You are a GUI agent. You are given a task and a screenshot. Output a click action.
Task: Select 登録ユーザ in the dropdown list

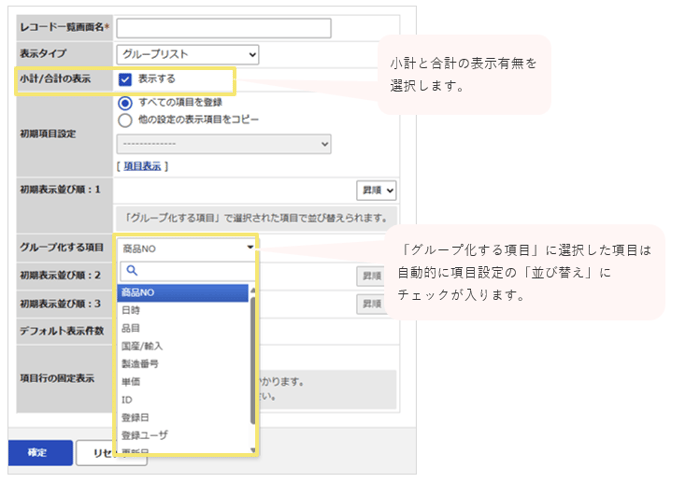[183, 435]
